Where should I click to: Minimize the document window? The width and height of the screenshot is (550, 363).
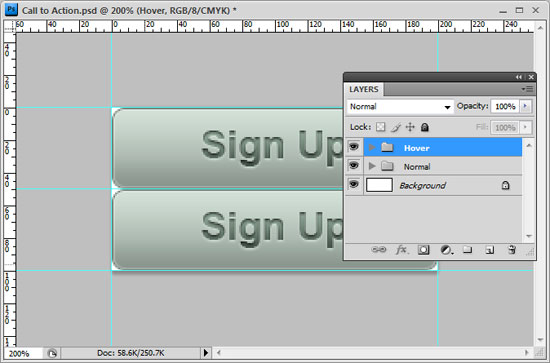pos(503,11)
